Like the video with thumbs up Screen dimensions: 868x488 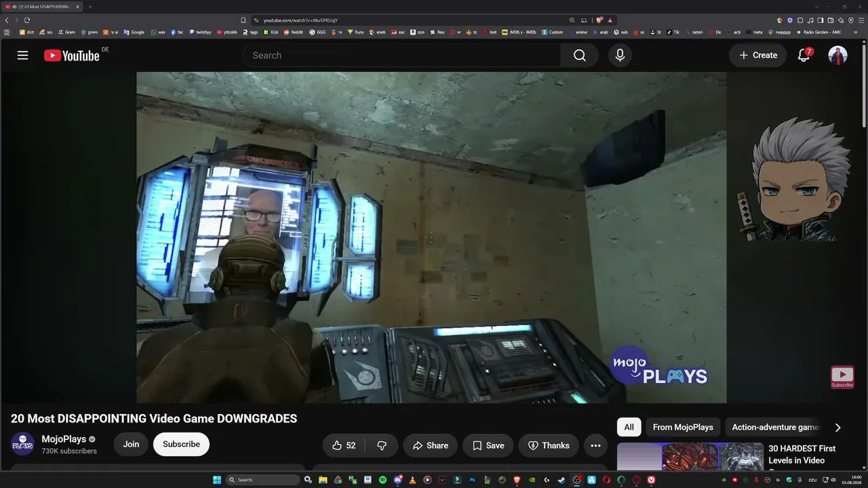pyautogui.click(x=344, y=445)
